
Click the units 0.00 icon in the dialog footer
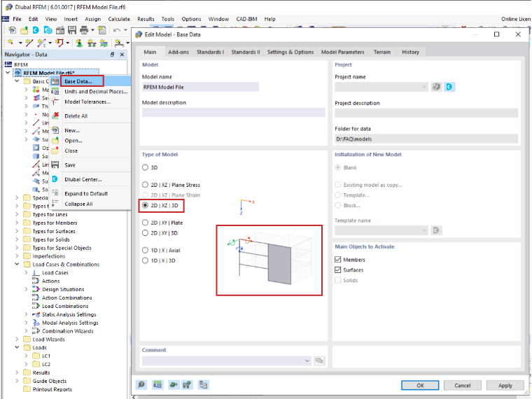click(x=157, y=385)
